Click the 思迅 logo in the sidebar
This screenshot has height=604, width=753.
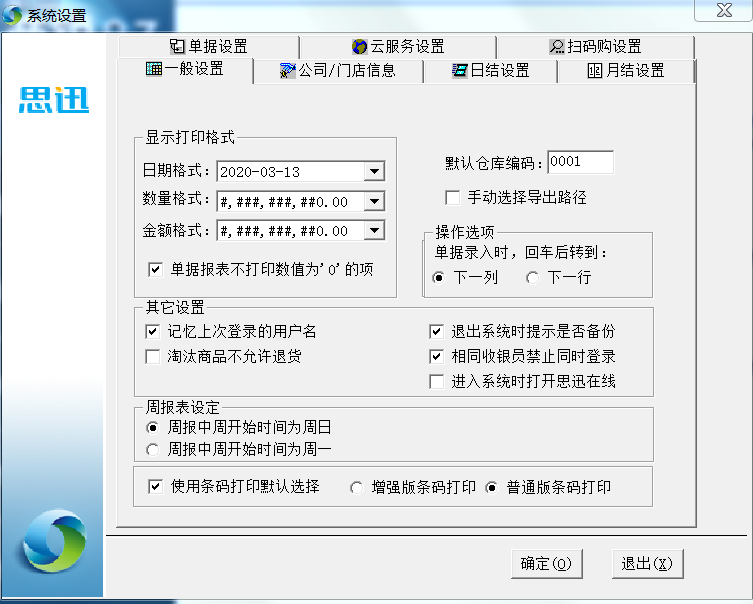(x=54, y=100)
